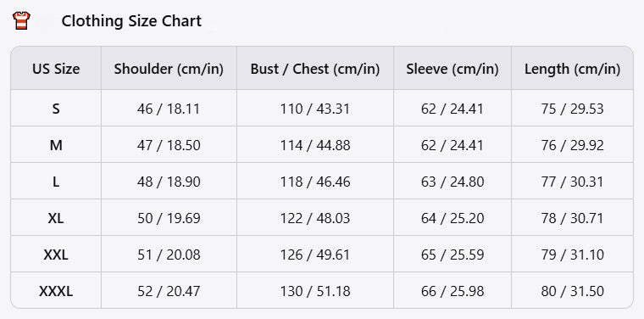Viewport: 644px width, 319px height.
Task: Click the striped t-shirt icon
Action: 21,20
